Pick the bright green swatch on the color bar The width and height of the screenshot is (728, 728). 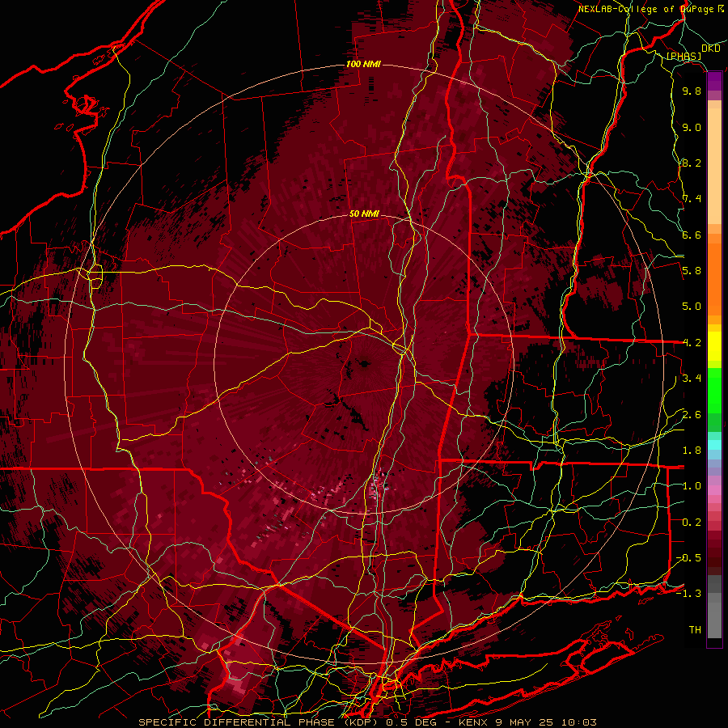click(714, 390)
